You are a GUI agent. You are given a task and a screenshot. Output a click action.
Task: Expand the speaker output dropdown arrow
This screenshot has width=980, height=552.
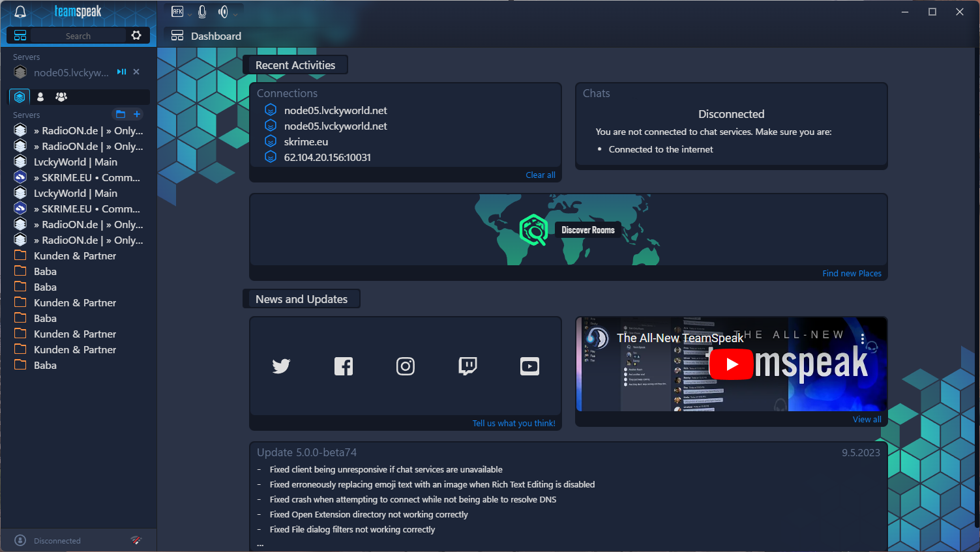(235, 14)
